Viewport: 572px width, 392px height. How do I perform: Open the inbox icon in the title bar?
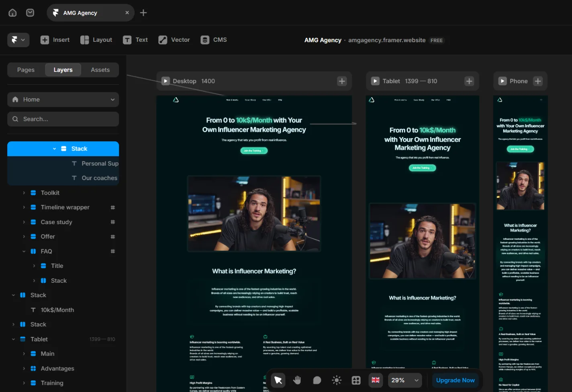[30, 13]
